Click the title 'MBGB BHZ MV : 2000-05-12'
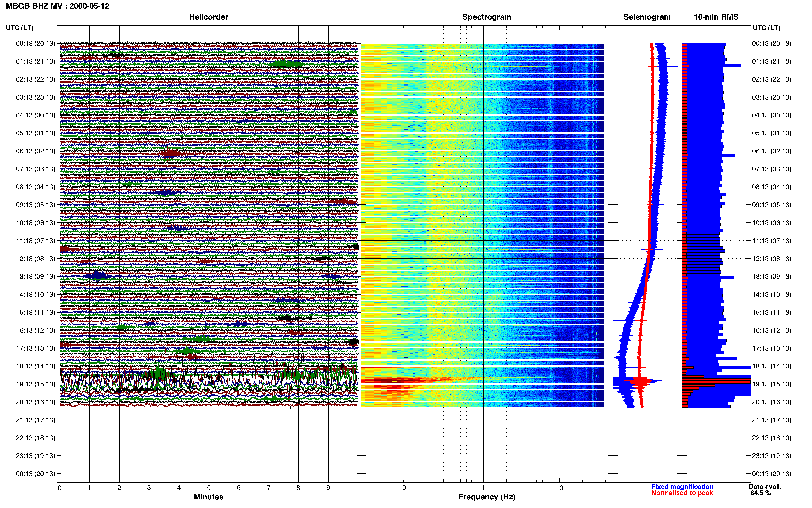This screenshot has height=508, width=812. tap(58, 6)
